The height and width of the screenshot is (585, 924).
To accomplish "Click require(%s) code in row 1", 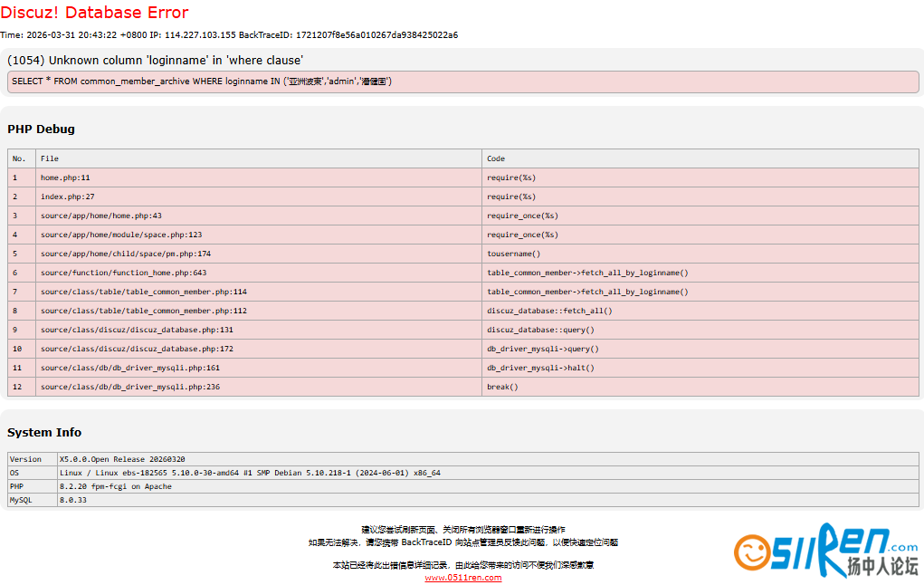I will coord(700,177).
